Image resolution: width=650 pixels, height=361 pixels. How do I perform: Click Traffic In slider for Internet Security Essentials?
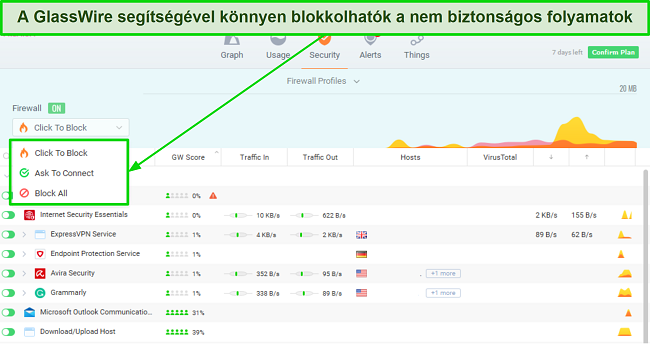[238, 216]
